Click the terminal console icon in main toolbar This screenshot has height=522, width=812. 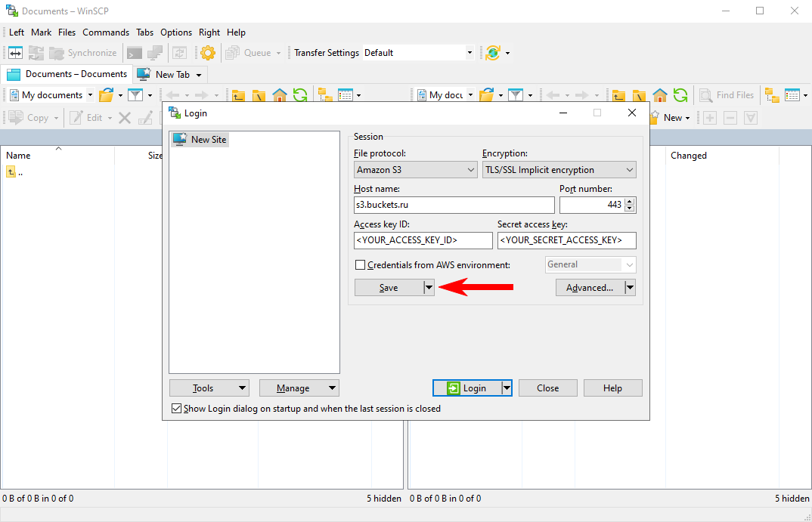pos(135,53)
